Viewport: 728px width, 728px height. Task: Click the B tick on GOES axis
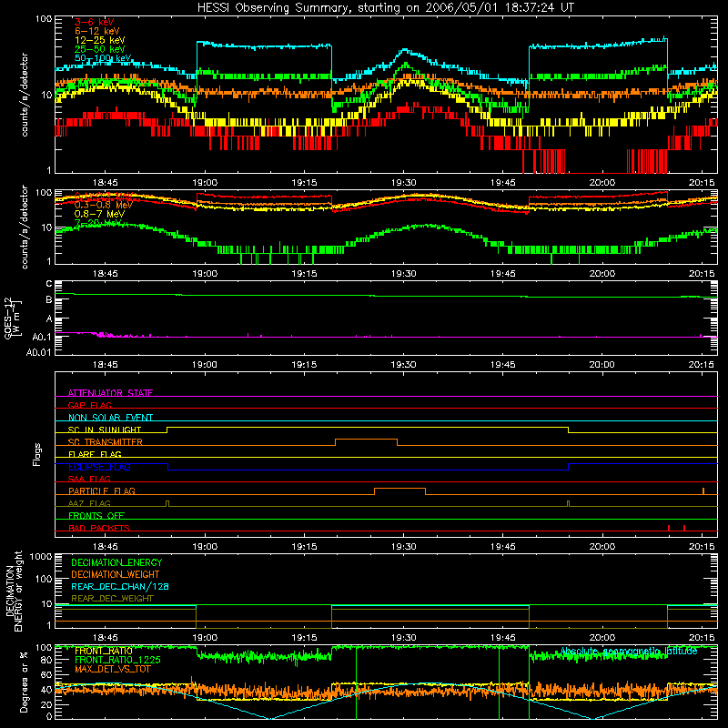pyautogui.click(x=49, y=300)
